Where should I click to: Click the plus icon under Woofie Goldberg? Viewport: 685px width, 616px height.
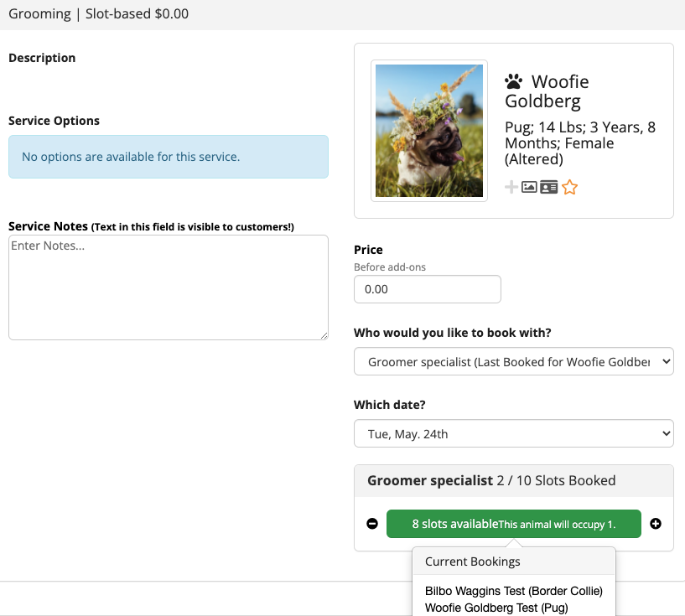[511, 187]
